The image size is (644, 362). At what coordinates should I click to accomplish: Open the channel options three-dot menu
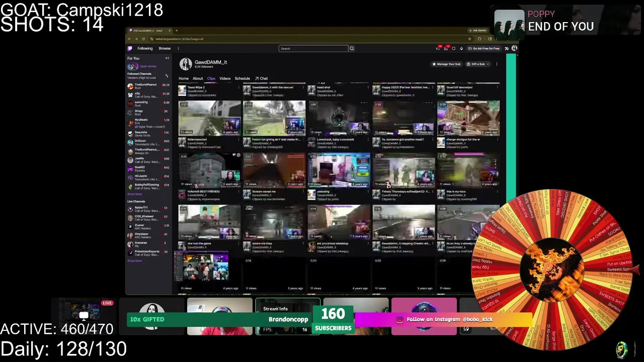tap(497, 64)
